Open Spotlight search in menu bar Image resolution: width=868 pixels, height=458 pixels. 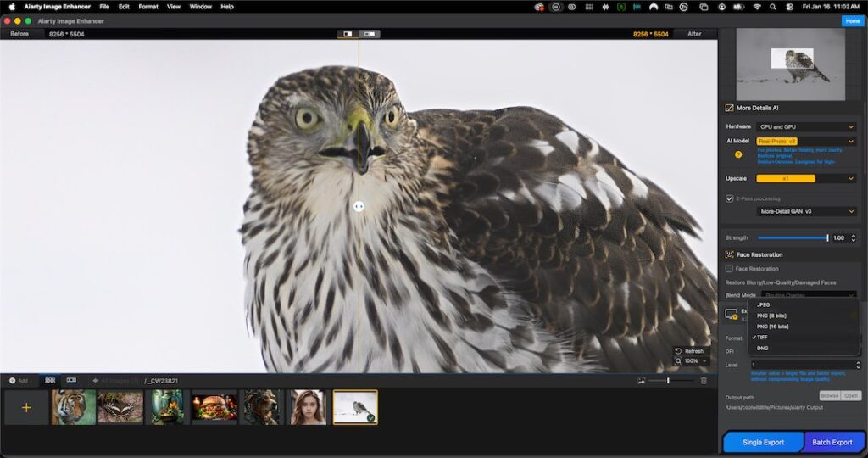(x=773, y=7)
